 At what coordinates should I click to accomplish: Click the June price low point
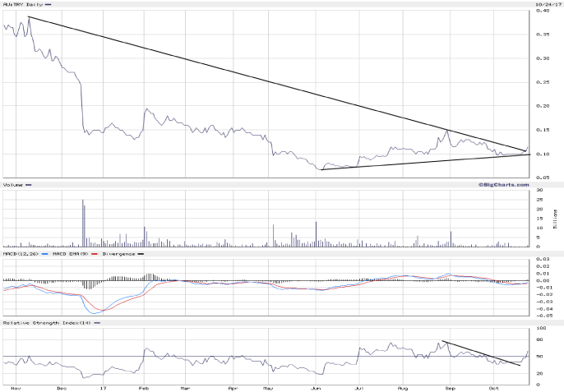point(321,169)
